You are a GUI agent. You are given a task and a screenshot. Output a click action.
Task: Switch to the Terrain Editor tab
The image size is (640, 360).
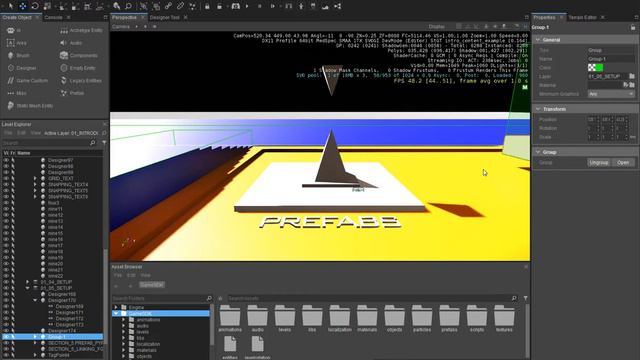pos(582,18)
